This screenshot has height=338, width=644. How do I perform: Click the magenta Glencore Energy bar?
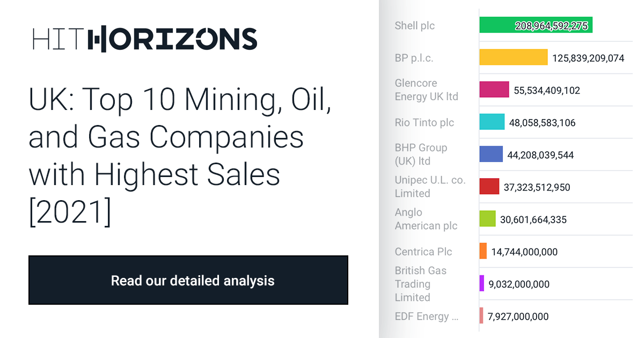[494, 90]
